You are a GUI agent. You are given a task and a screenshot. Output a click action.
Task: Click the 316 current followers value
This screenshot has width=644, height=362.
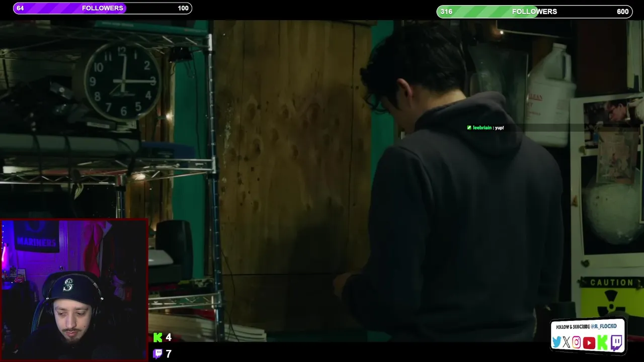click(446, 12)
